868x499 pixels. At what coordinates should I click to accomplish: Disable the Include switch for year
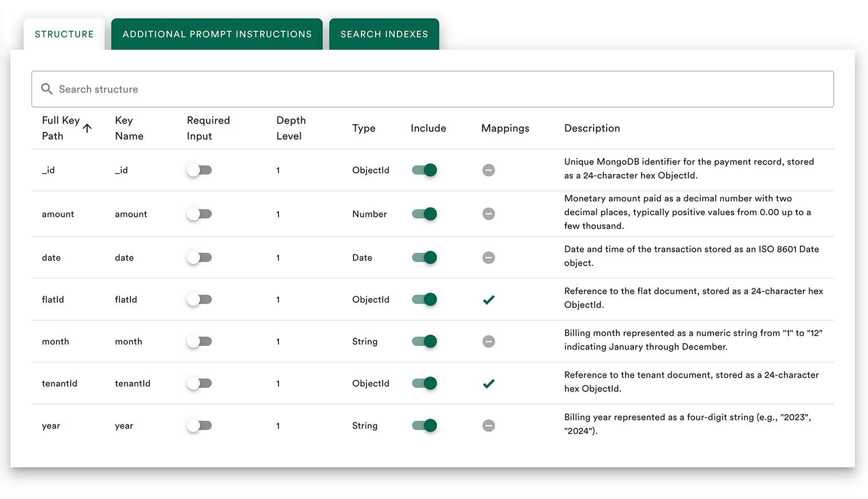424,426
